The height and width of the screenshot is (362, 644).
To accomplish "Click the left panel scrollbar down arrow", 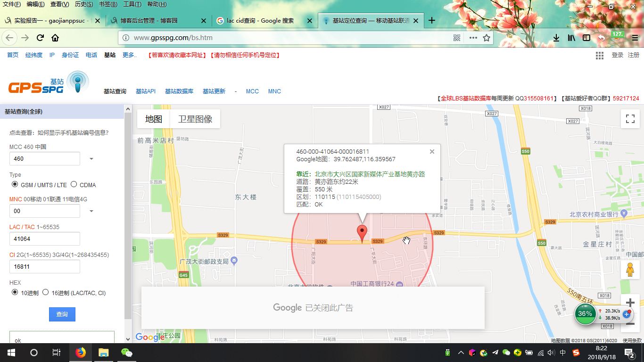I will [x=128, y=339].
